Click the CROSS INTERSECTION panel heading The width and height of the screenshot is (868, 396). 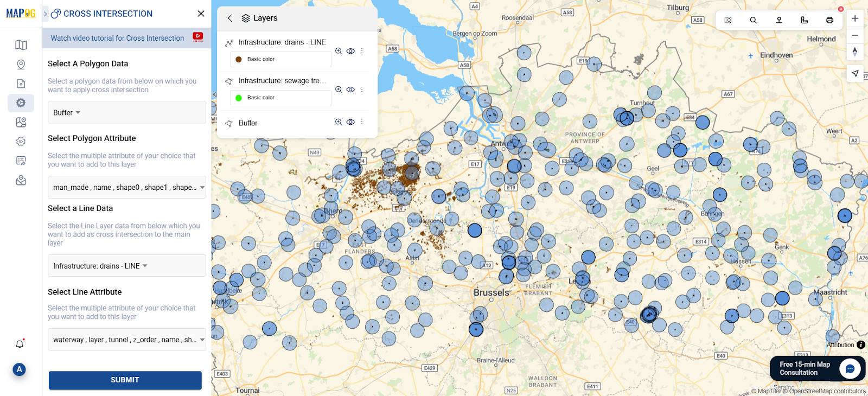click(108, 14)
